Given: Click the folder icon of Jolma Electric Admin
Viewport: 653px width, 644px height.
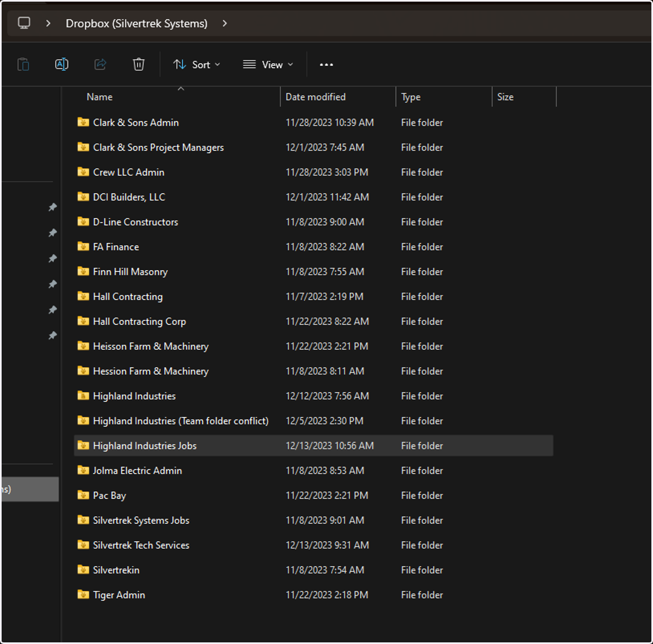Looking at the screenshot, I should coord(83,470).
